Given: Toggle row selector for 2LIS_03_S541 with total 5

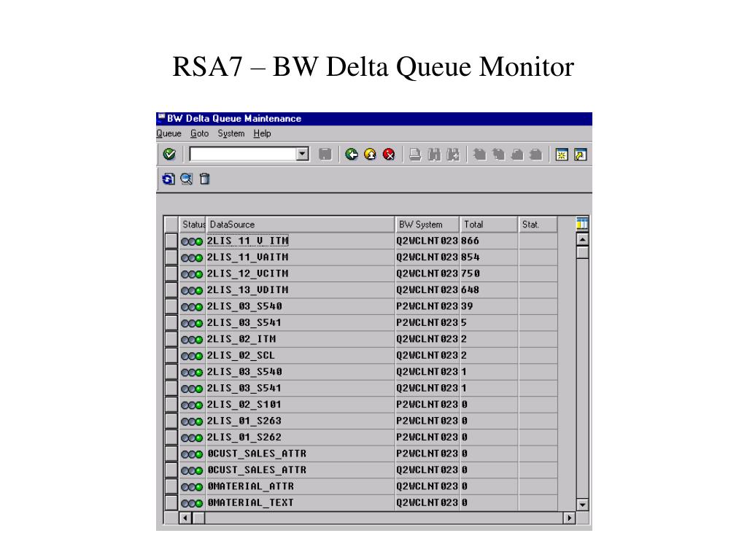Looking at the screenshot, I should pyautogui.click(x=171, y=323).
